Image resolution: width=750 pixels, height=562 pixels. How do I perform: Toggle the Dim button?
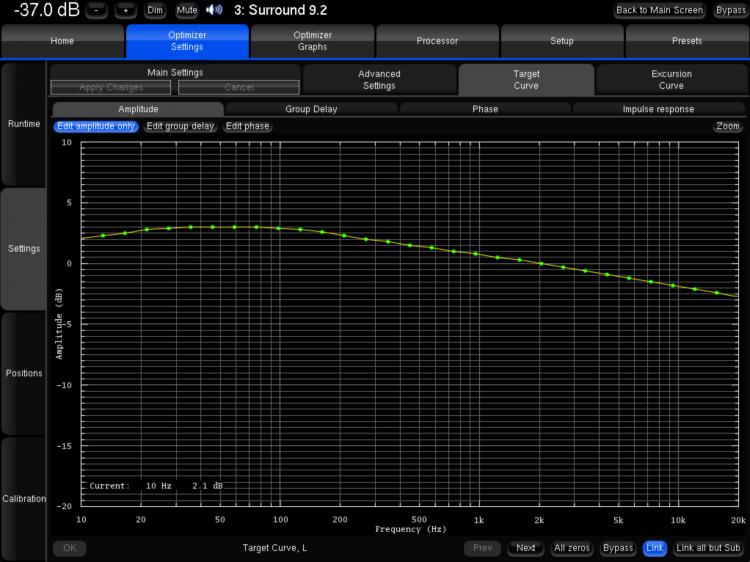[x=155, y=10]
